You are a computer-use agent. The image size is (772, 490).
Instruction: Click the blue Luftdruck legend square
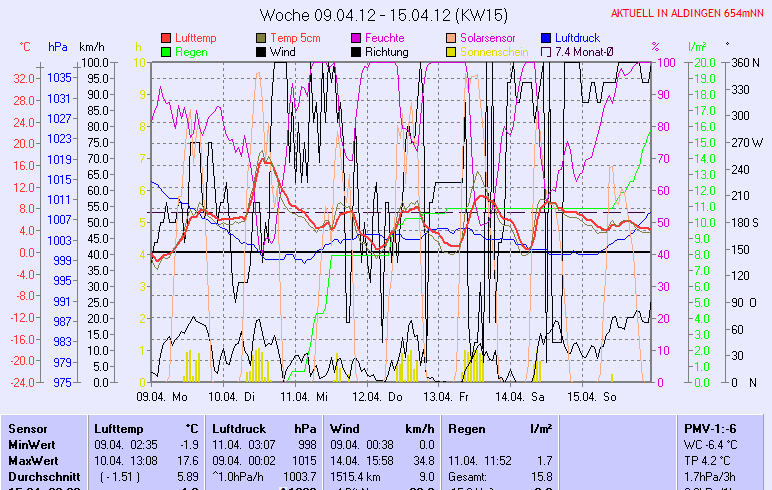point(547,38)
